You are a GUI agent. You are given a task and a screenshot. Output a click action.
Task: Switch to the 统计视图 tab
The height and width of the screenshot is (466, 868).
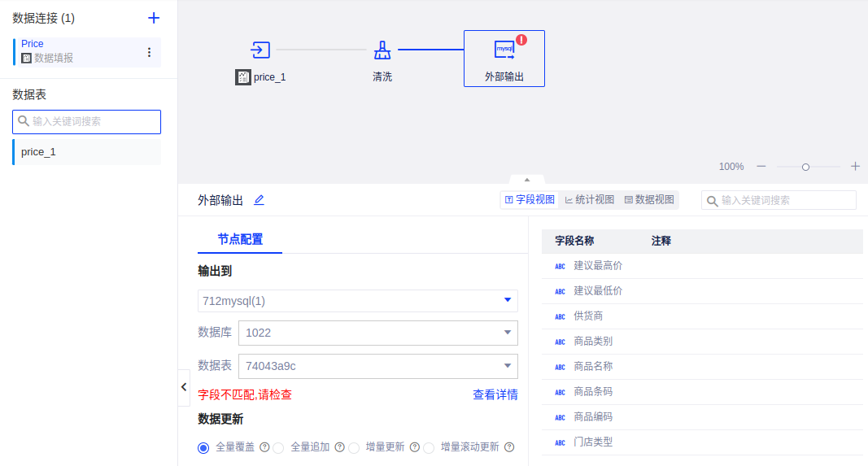[x=590, y=200]
